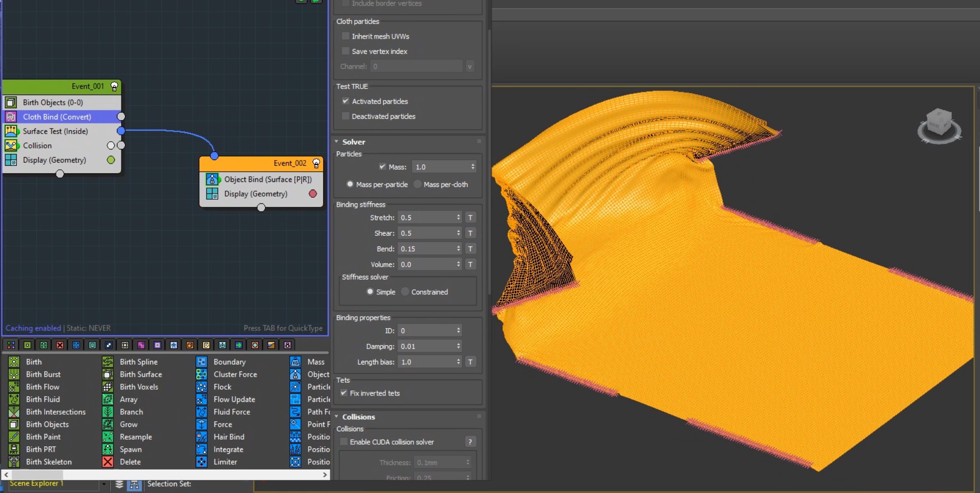Select the Cloth Bind (Convert) operator

point(57,117)
